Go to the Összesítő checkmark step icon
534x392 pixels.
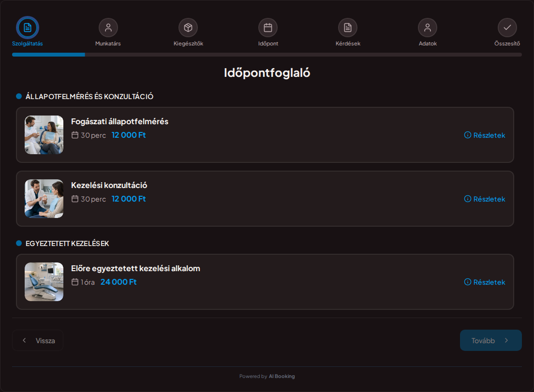point(507,28)
